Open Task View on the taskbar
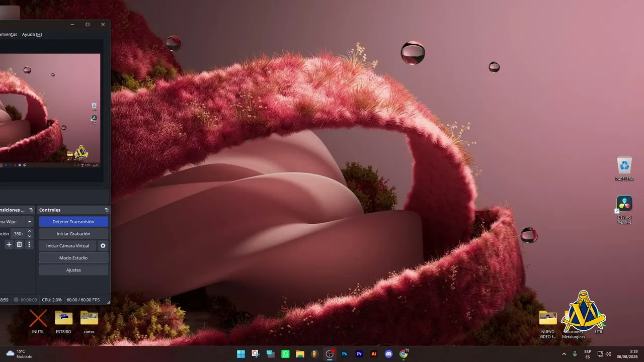 (x=270, y=354)
